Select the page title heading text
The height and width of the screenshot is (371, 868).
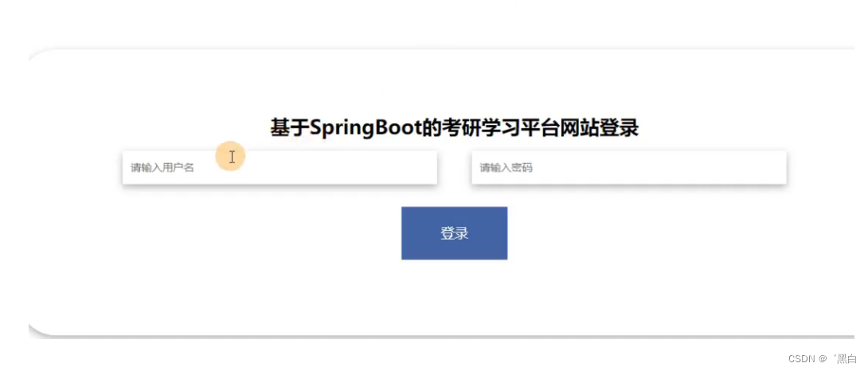click(454, 128)
